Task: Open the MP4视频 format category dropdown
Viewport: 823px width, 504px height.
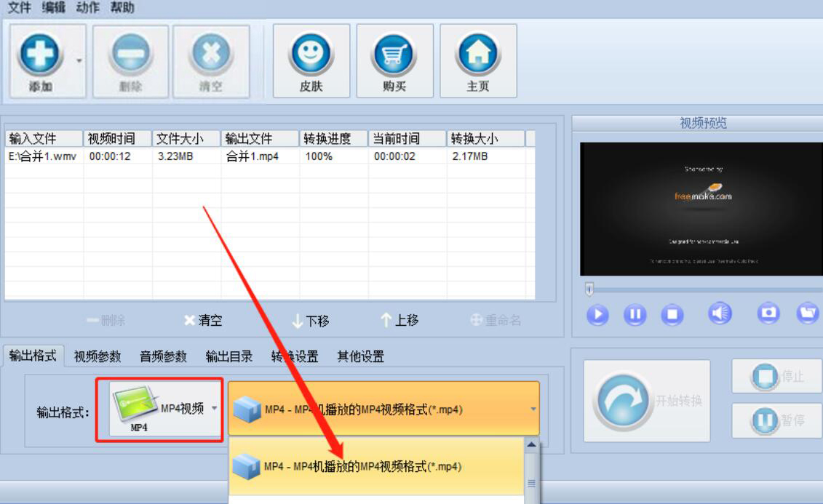Action: coord(166,409)
